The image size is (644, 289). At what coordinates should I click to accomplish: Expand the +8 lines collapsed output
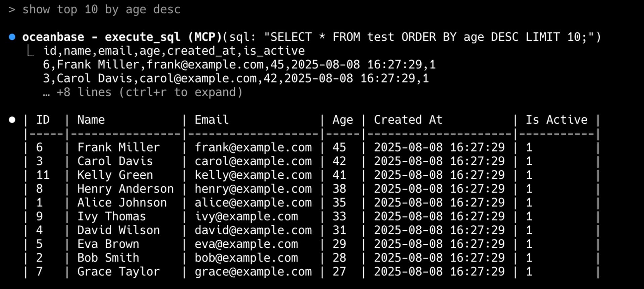point(150,92)
